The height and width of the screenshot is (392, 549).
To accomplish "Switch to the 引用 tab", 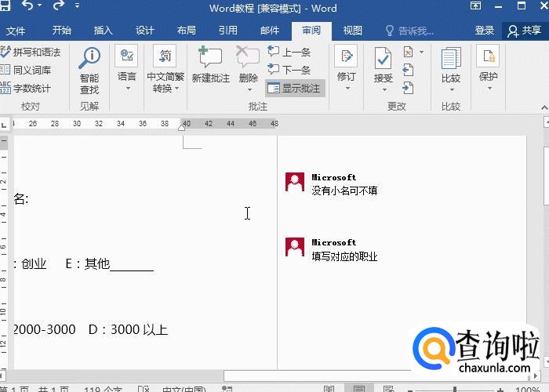I will (x=228, y=31).
